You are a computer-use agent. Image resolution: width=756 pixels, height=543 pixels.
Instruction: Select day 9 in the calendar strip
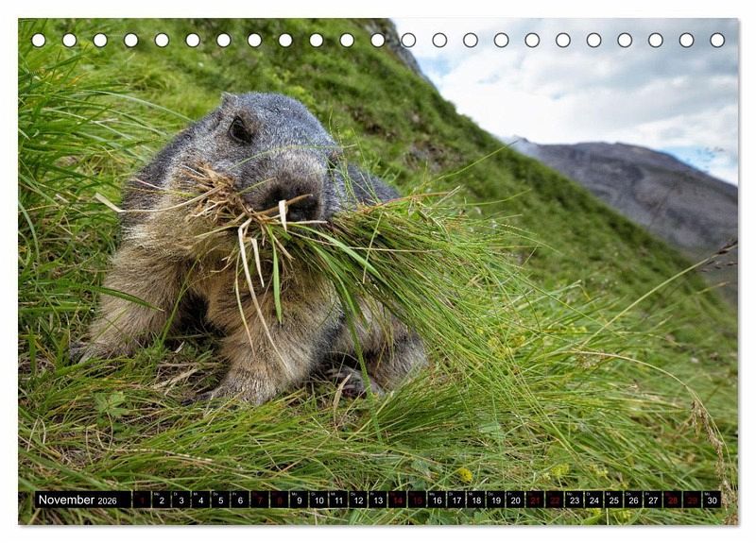tap(299, 501)
